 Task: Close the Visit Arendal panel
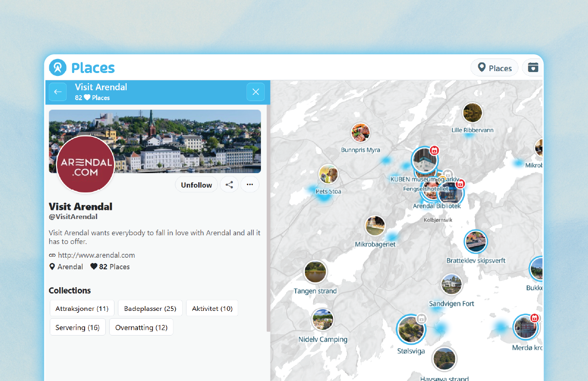pos(256,92)
